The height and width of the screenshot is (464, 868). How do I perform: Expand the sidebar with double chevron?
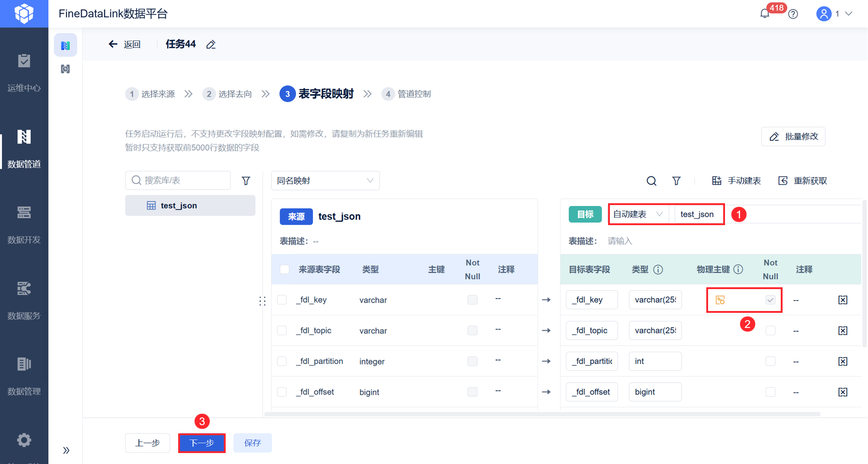66,450
